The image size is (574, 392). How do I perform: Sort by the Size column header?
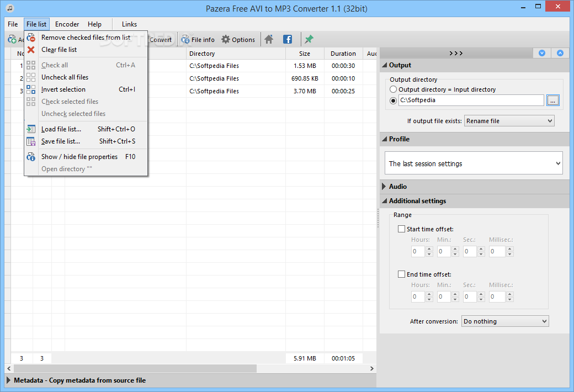tap(305, 54)
